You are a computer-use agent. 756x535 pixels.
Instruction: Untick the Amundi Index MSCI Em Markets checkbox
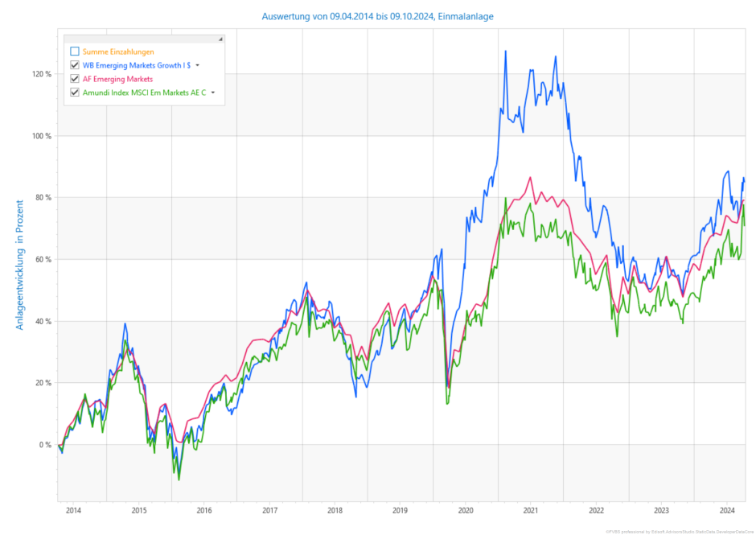75,93
